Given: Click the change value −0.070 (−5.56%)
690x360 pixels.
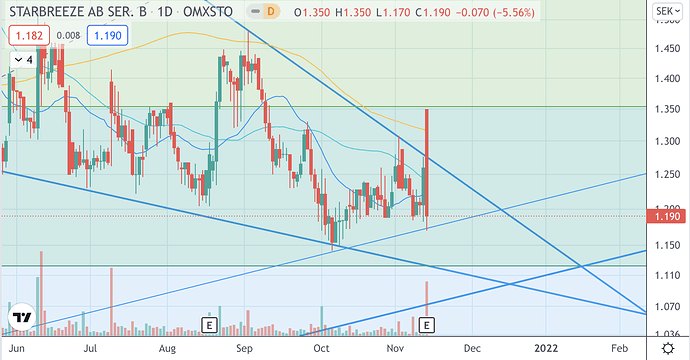Looking at the screenshot, I should point(495,12).
